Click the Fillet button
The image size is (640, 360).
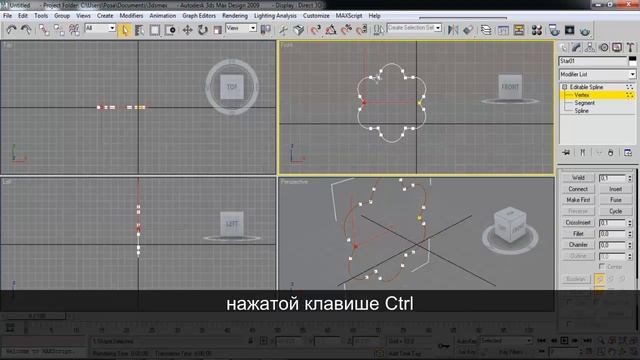tap(578, 234)
